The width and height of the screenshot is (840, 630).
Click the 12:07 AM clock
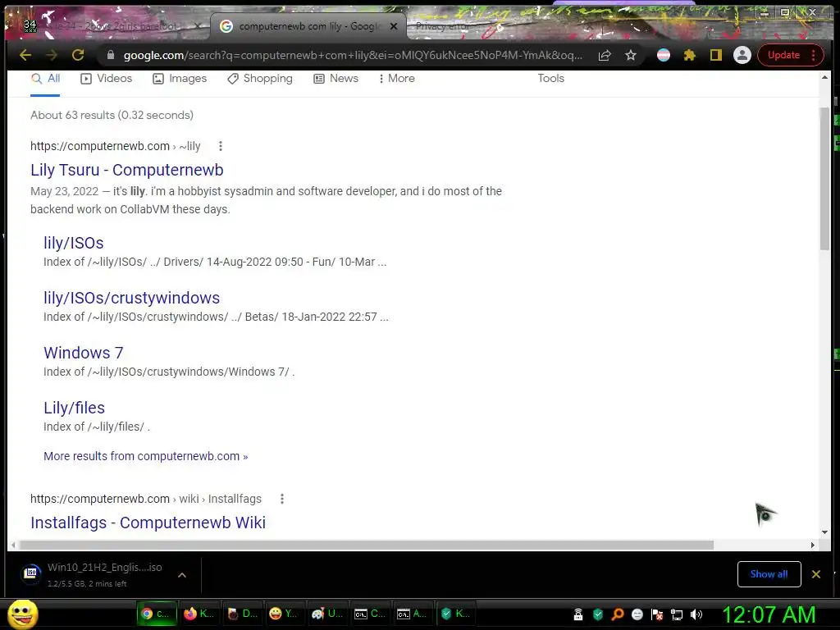point(769,614)
